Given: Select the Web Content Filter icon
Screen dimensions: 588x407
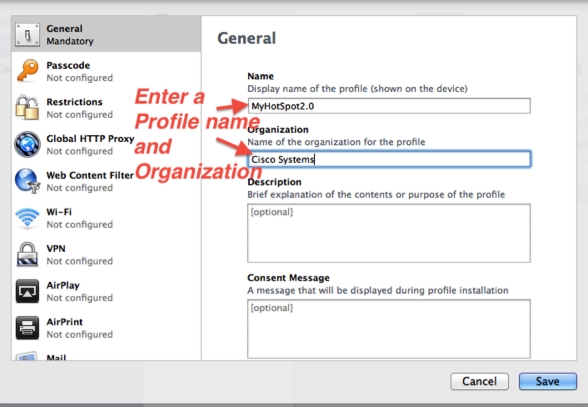Looking at the screenshot, I should [27, 181].
